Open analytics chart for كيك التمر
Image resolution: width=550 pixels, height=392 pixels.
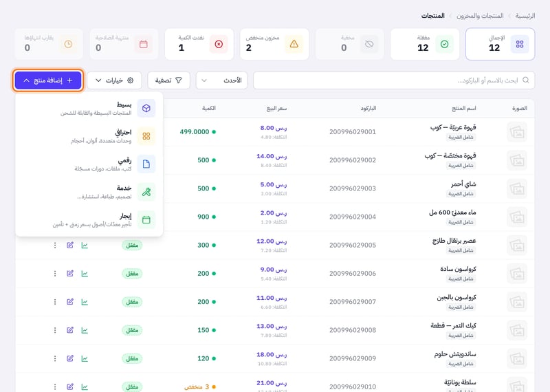[x=85, y=330]
